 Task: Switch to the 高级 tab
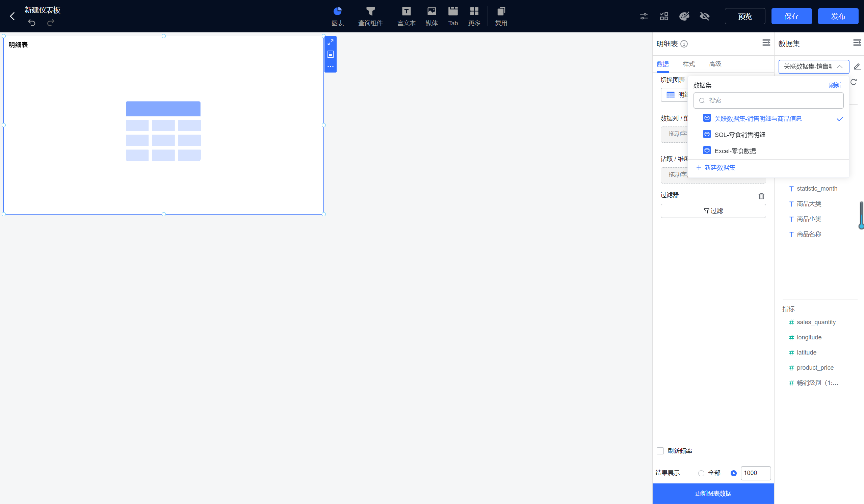(x=715, y=64)
